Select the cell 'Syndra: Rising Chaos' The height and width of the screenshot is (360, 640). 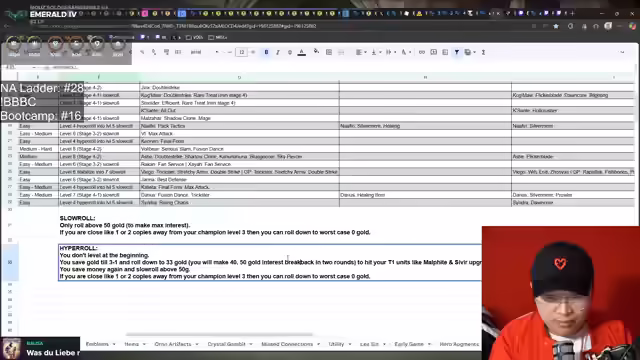(239, 203)
